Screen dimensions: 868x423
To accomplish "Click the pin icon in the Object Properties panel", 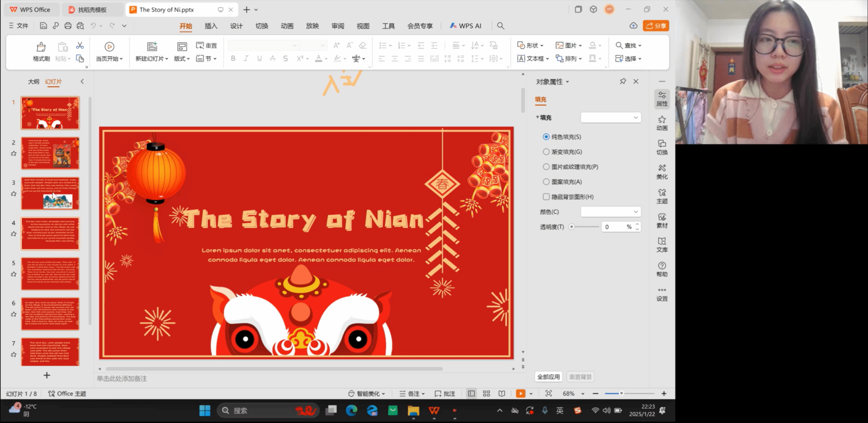I will [623, 81].
